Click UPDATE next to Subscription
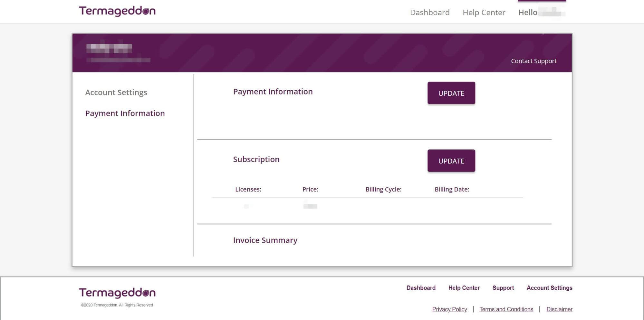 coord(451,161)
